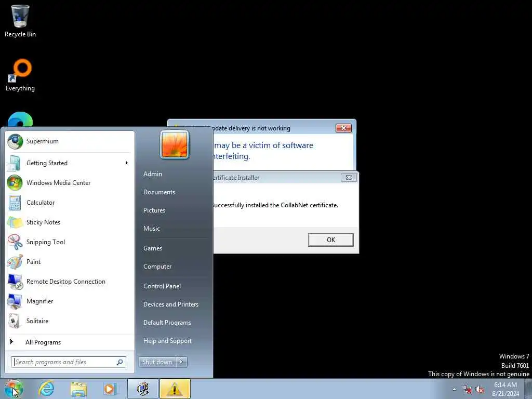Open Pictures library
The width and height of the screenshot is (532, 399).
point(154,210)
